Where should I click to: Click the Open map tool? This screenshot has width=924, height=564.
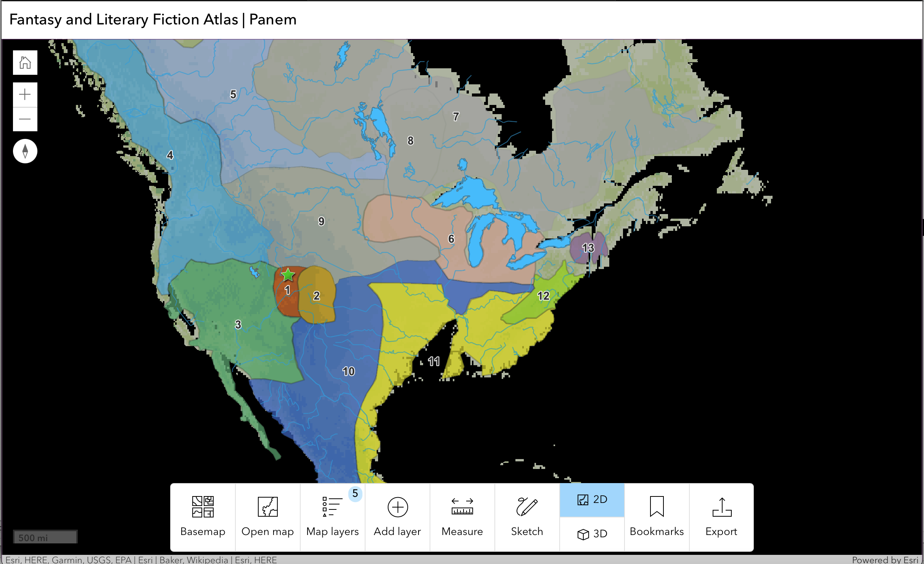(x=268, y=517)
